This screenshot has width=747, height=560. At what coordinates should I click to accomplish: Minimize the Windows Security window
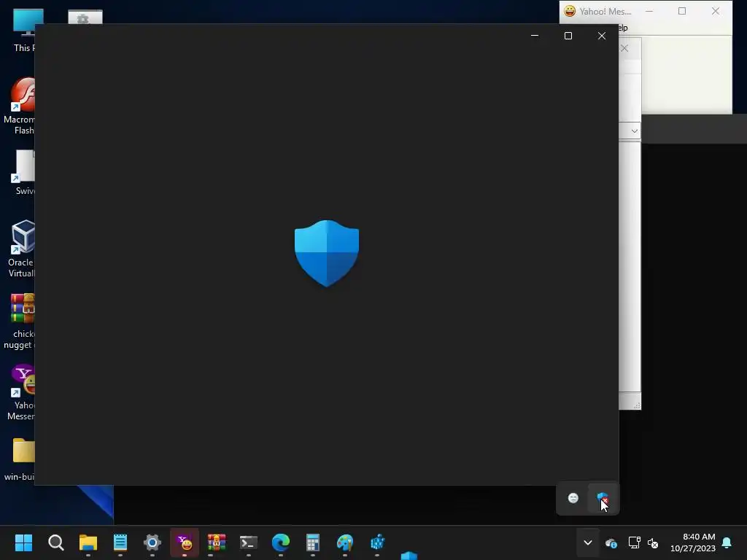[535, 36]
